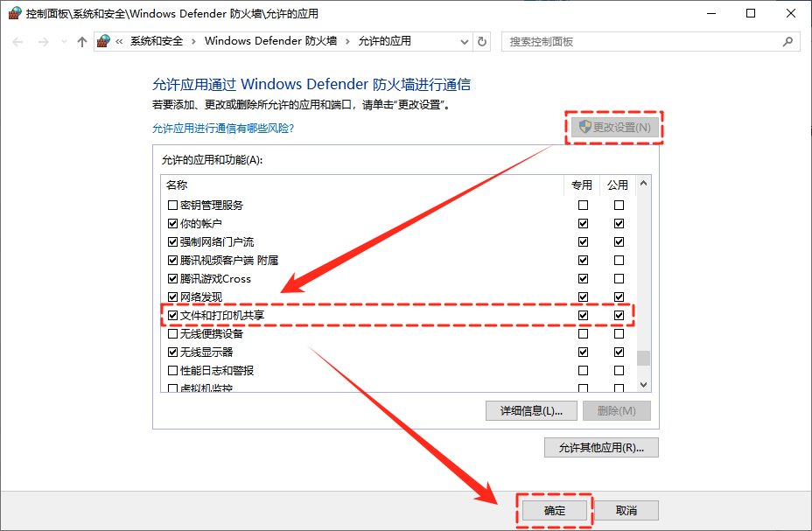Toggle 专用 checkbox for 无线便携设备
Screen dimensions: 812x531
coord(583,334)
